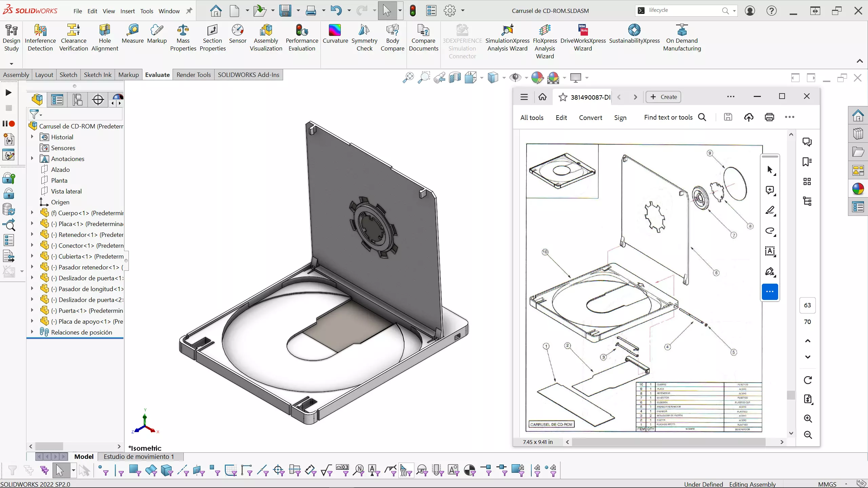Expand the Cuerpo<1> component node
868x488 pixels.
coord(32,213)
